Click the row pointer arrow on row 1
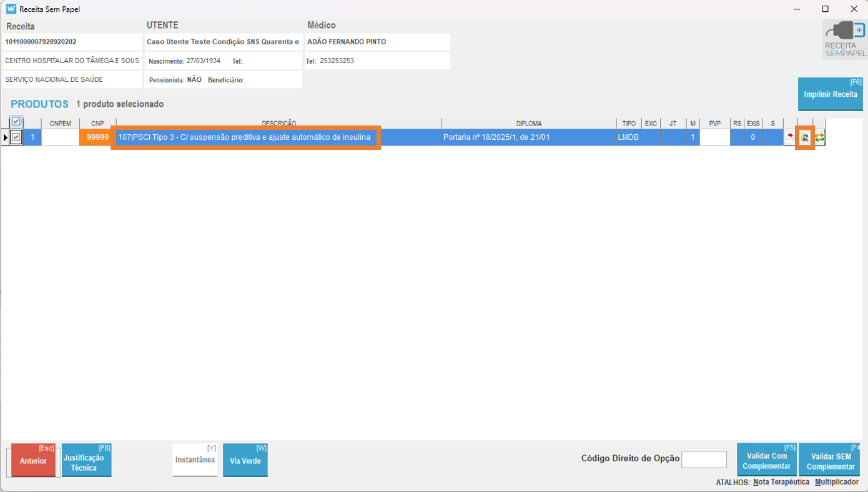The height and width of the screenshot is (492, 868). point(6,137)
